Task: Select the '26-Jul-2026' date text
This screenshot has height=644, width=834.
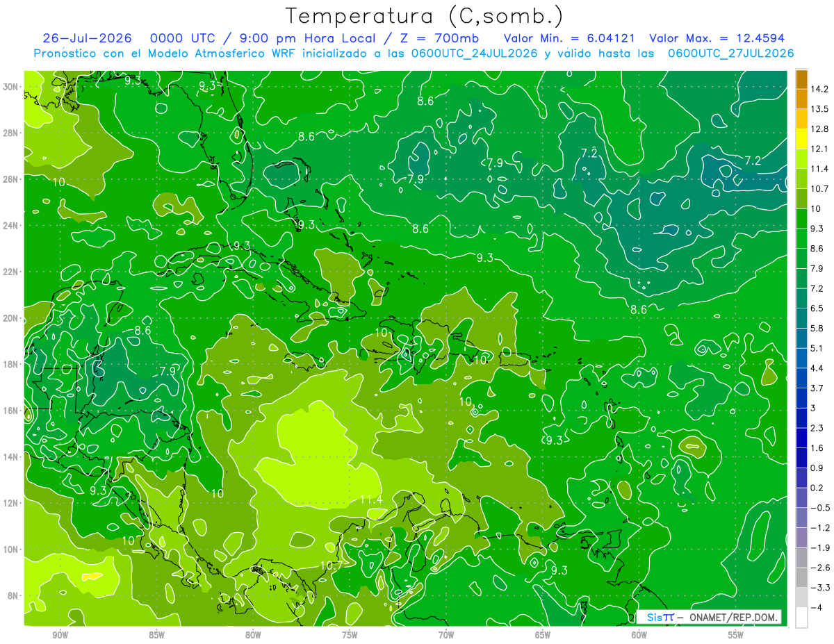Action: [x=88, y=38]
